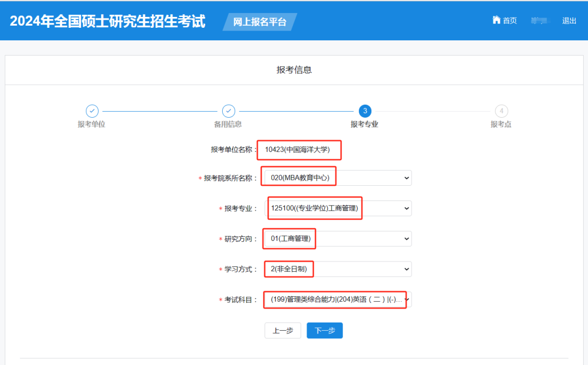Select the 报考单位 step label
The height and width of the screenshot is (365, 588).
[x=91, y=124]
